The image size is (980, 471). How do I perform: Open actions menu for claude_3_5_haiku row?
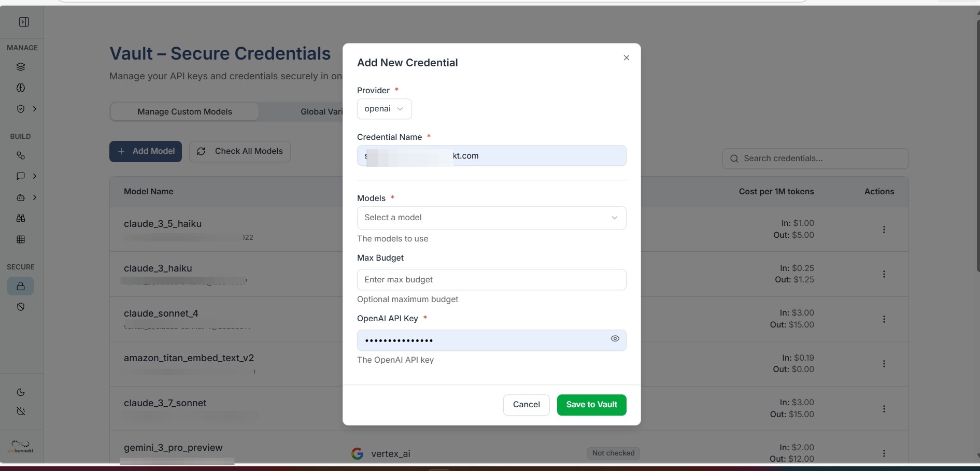click(x=884, y=230)
